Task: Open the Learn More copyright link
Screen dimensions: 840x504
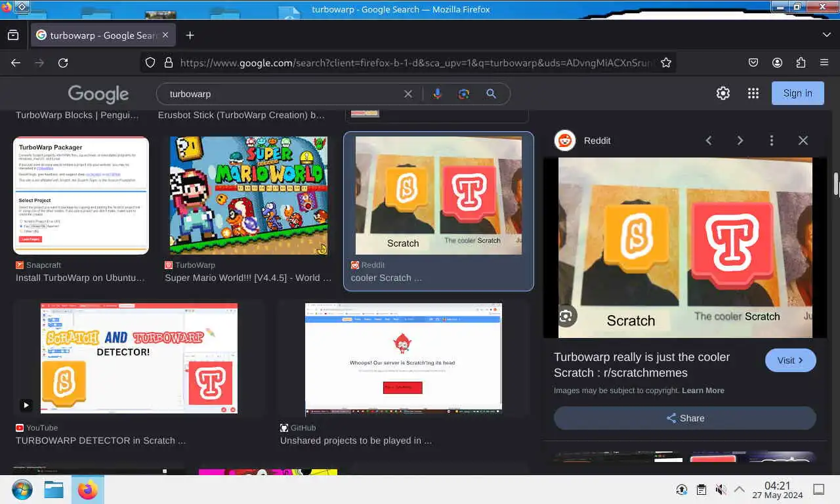Action: click(x=703, y=390)
